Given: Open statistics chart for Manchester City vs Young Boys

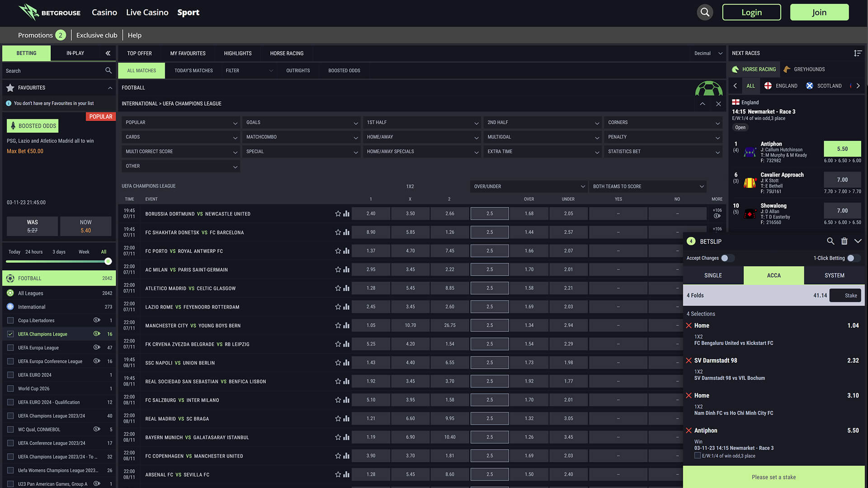Looking at the screenshot, I should click(346, 325).
